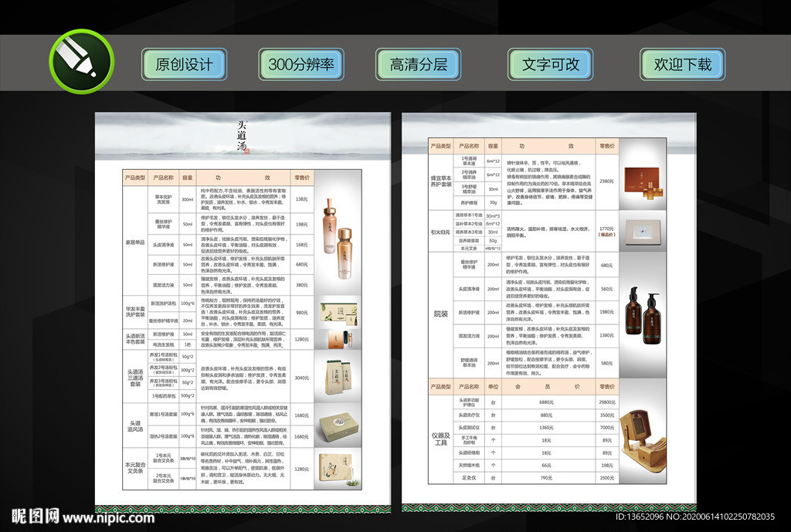Select the 家居单品 category cell
Image resolution: width=791 pixels, height=532 pixels.
click(135, 242)
